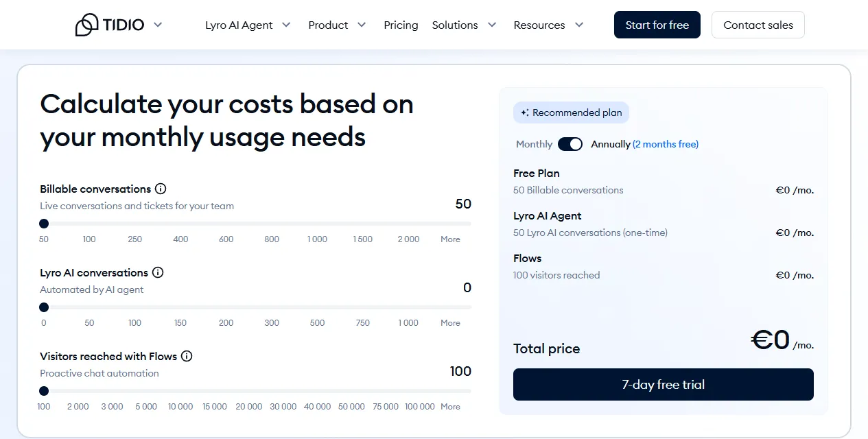Set Lyro AI conversations to 750
The width and height of the screenshot is (868, 439).
point(363,323)
